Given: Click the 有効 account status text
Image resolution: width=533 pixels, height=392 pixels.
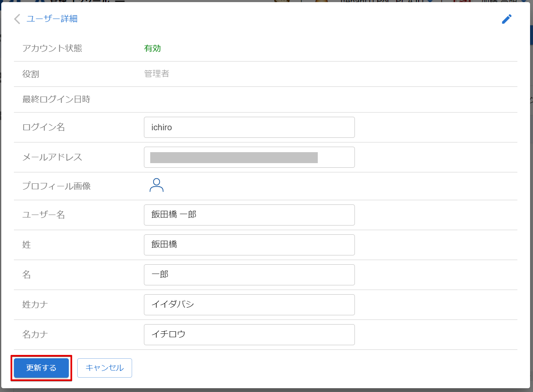Looking at the screenshot, I should 152,48.
